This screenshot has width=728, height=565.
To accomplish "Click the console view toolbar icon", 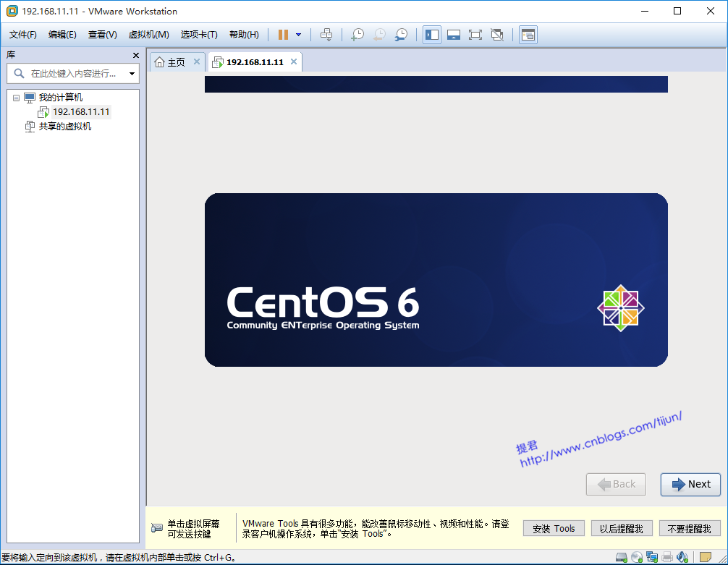I will (528, 35).
